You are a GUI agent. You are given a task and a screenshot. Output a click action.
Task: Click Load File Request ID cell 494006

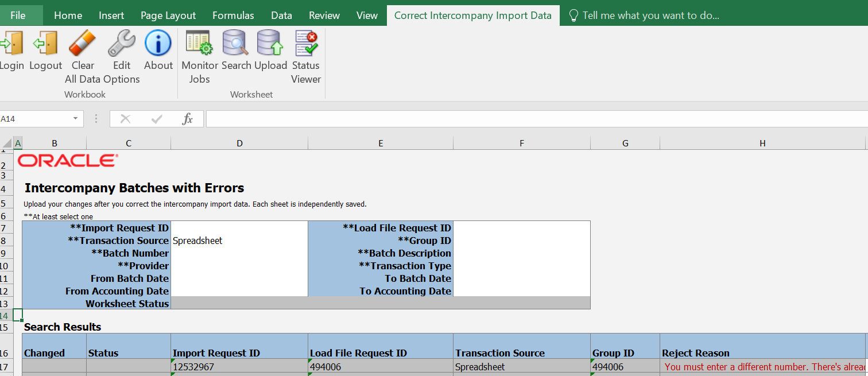381,366
